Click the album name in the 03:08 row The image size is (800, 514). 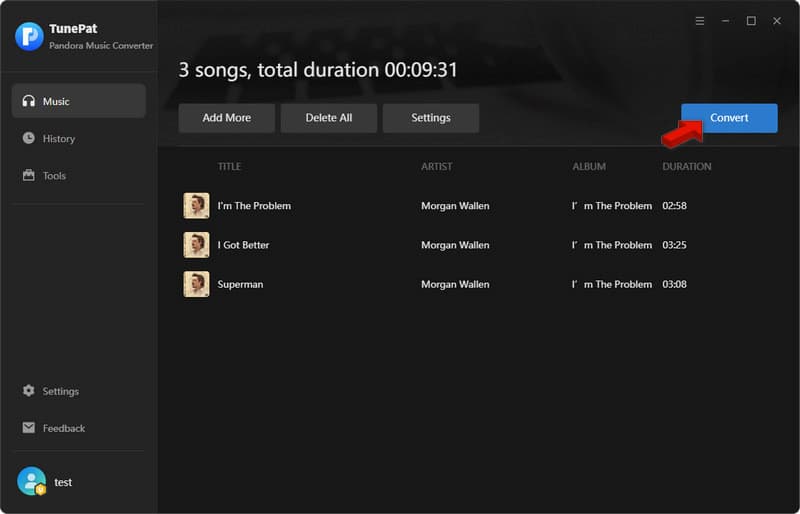(612, 284)
